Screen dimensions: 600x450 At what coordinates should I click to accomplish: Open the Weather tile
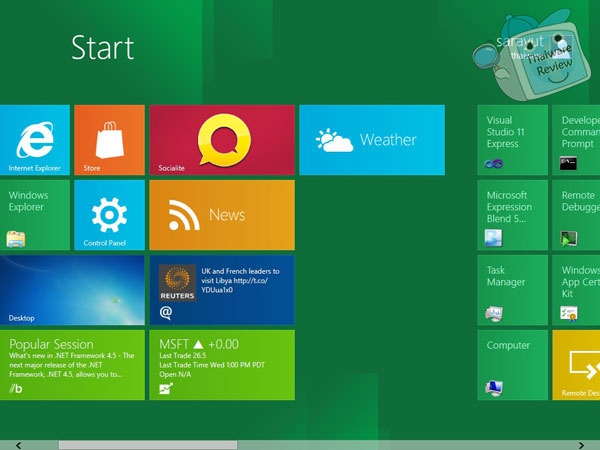(x=372, y=140)
